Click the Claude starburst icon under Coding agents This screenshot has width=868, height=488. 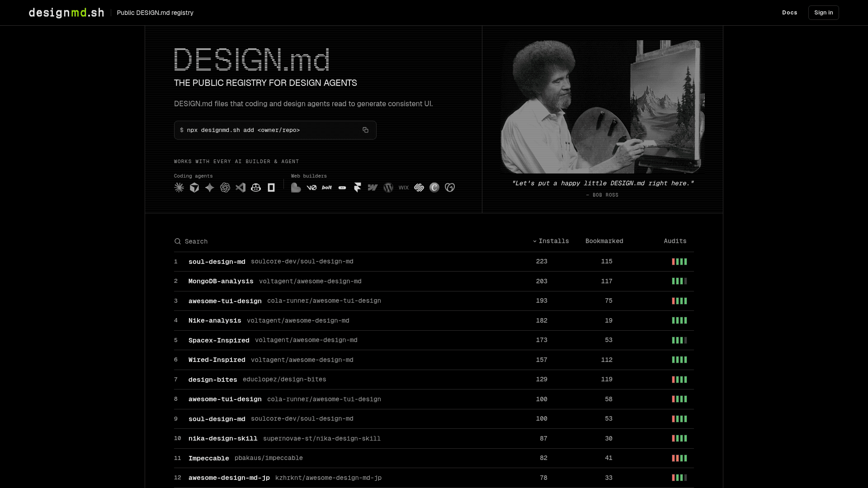coord(179,188)
